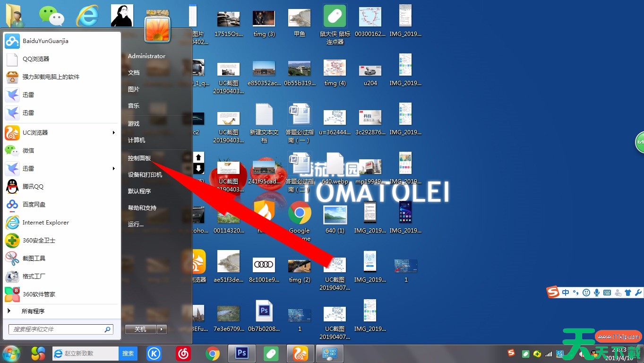The height and width of the screenshot is (363, 644).
Task: Click the 搜索程序和文件 search box
Action: tap(57, 329)
